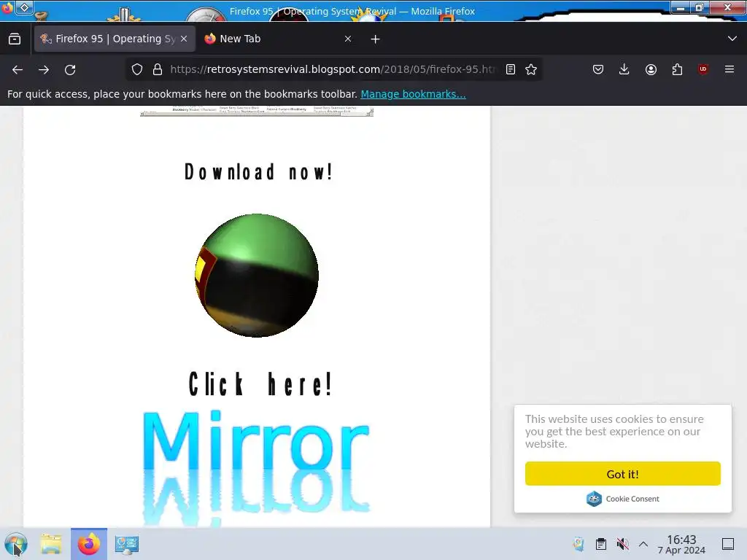
Task: Open Firefox account menu
Action: [x=651, y=69]
